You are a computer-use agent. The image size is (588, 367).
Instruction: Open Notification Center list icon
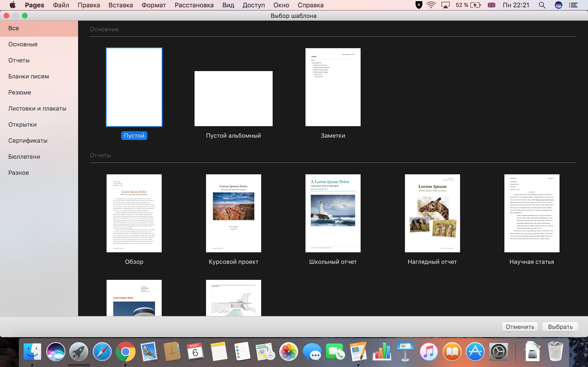click(574, 5)
